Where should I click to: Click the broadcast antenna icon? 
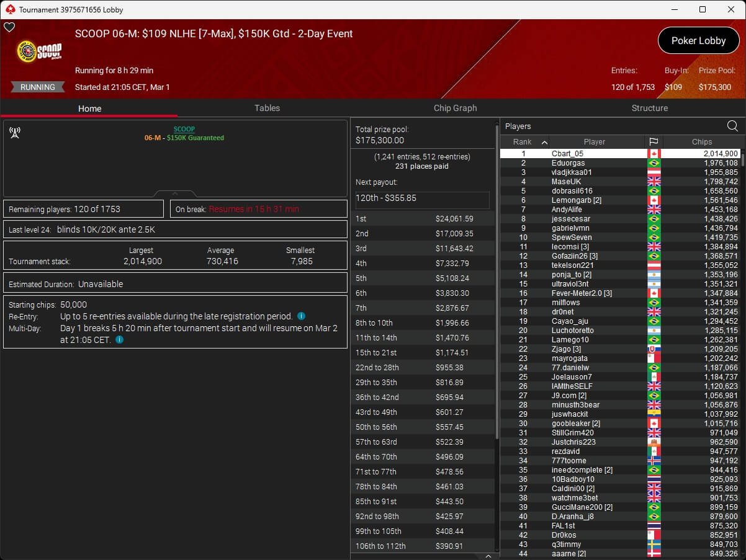(15, 133)
